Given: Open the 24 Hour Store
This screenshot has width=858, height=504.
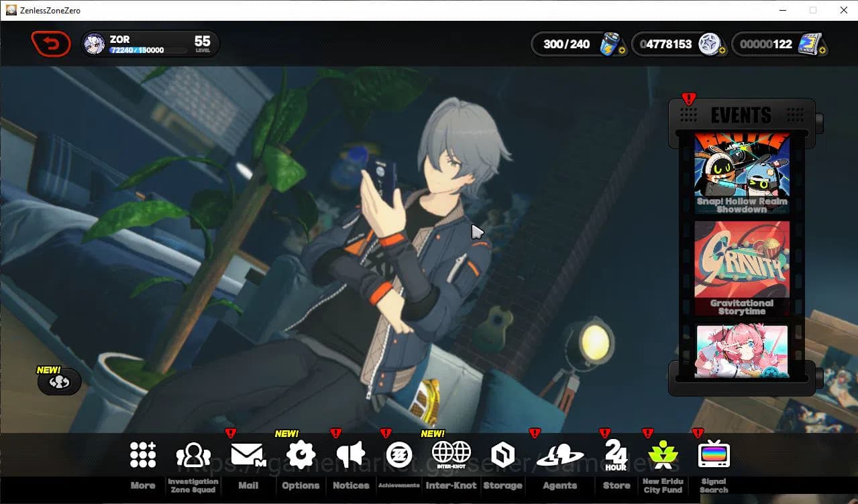Looking at the screenshot, I should (615, 453).
